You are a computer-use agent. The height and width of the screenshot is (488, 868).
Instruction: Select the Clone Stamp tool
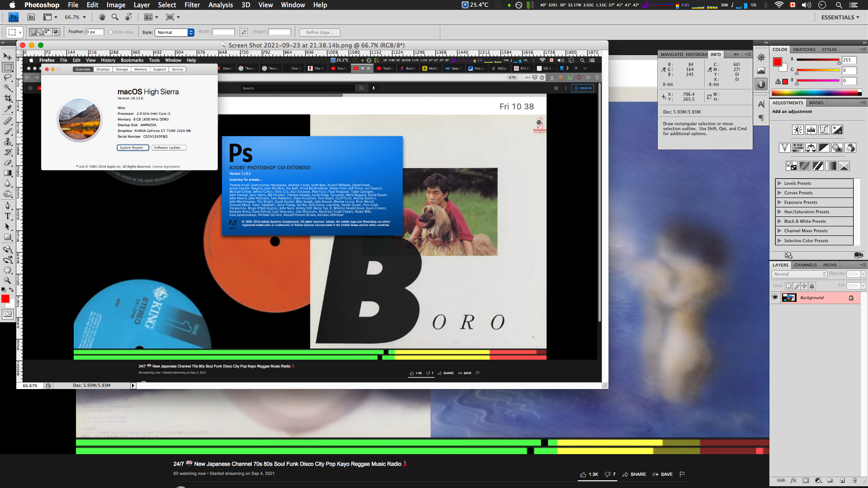8,141
